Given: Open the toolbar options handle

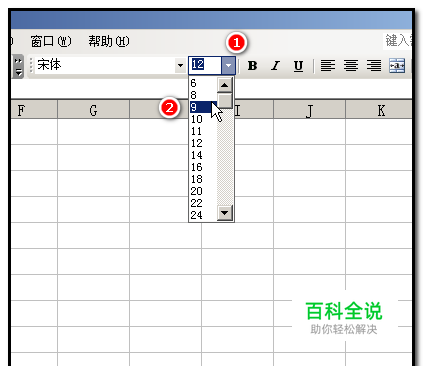Looking at the screenshot, I should (x=18, y=66).
